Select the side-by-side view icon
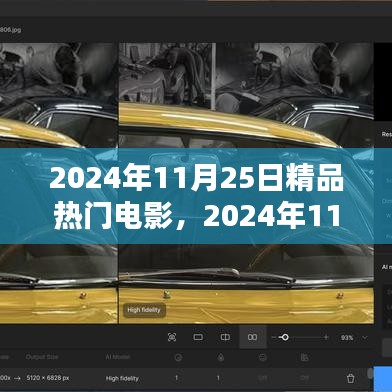The width and height of the screenshot is (392, 392). (253, 337)
